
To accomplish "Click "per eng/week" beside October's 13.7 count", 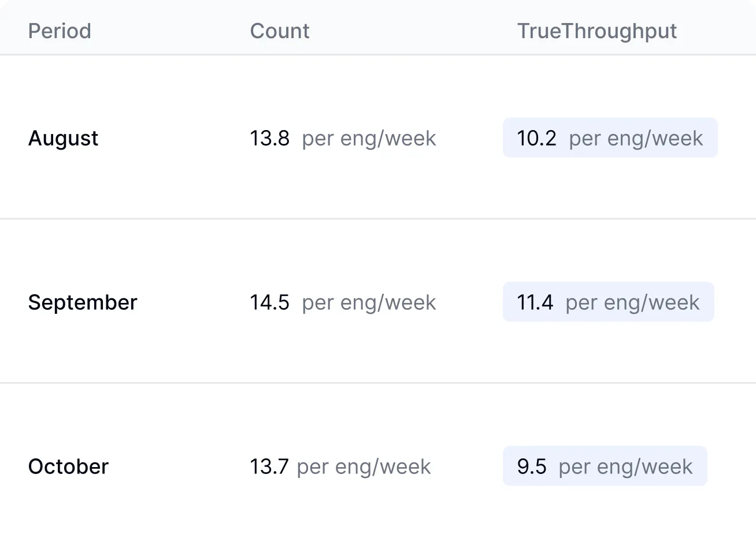I will [x=364, y=466].
